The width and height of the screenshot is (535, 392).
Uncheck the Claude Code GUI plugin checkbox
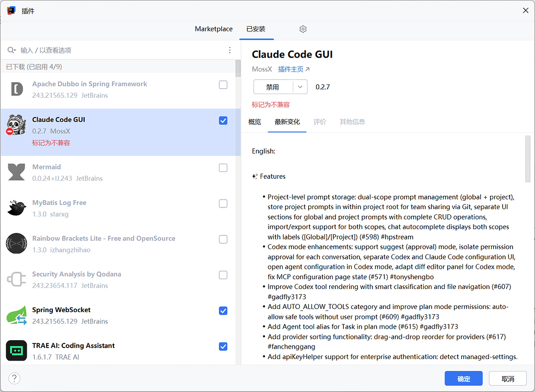[223, 121]
